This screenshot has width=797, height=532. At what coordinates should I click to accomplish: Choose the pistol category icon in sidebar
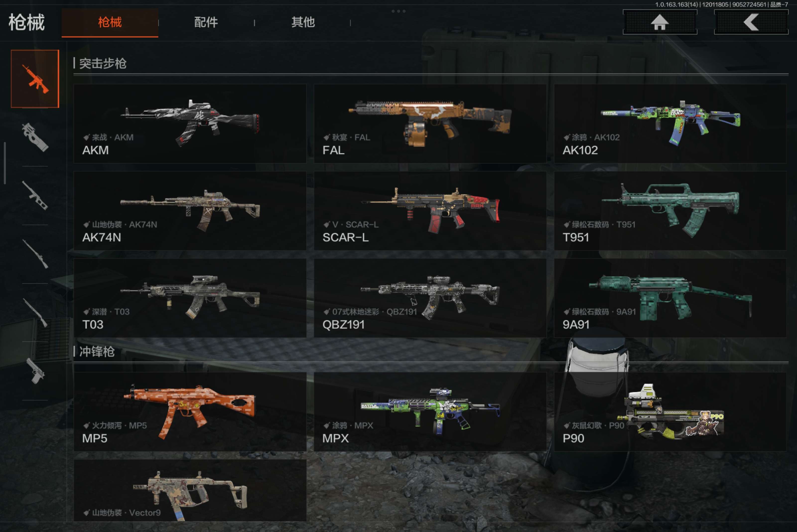point(35,371)
